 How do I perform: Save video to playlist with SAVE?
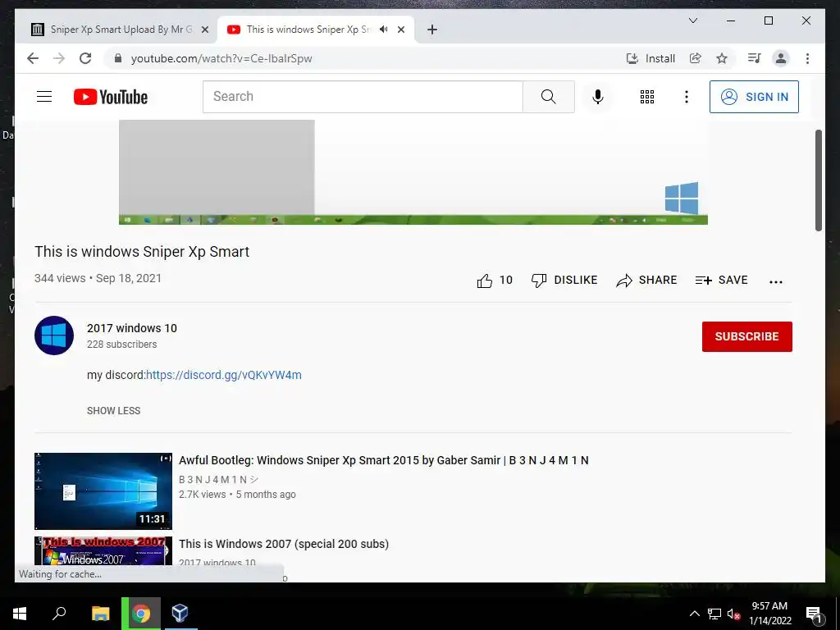721,281
